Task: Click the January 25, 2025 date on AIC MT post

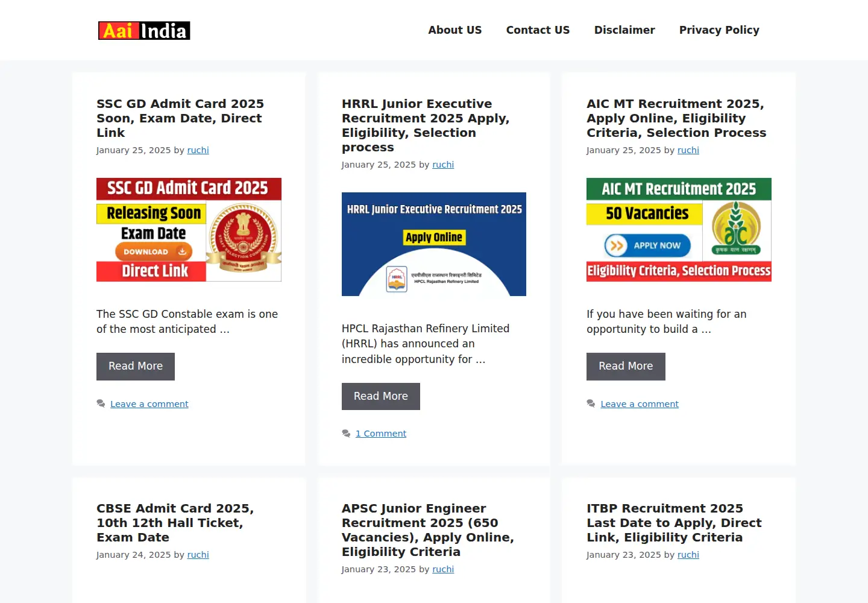Action: coord(624,150)
